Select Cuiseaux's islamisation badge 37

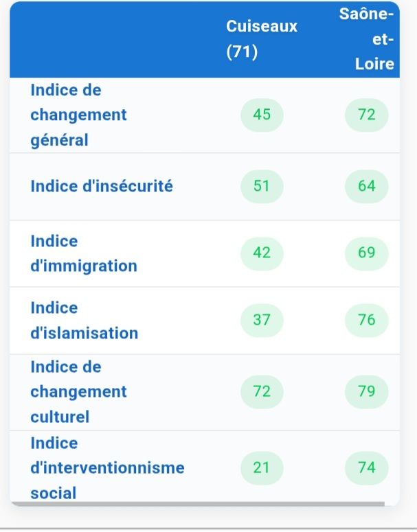coord(262,320)
